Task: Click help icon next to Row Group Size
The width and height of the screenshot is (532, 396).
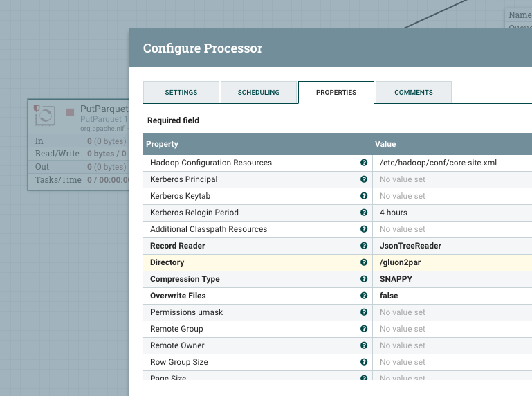Action: (364, 362)
